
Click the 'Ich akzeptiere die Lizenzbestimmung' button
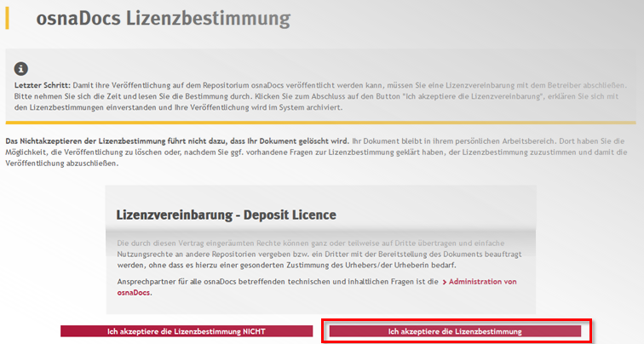[x=455, y=331]
